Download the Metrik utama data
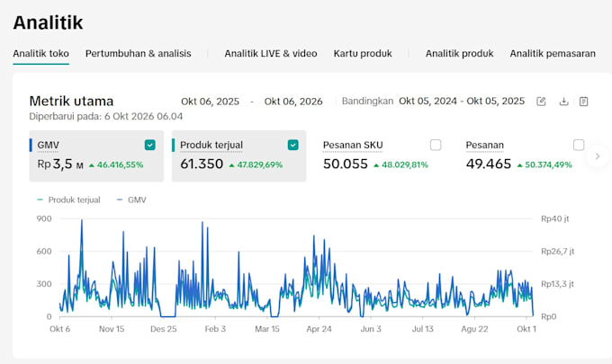The height and width of the screenshot is (364, 612). (563, 102)
